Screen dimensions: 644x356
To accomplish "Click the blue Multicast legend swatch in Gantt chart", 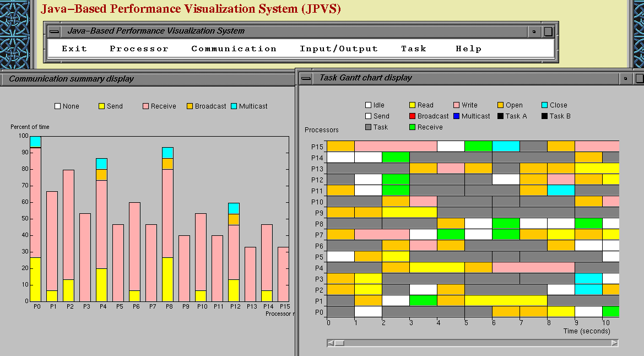I will point(456,116).
